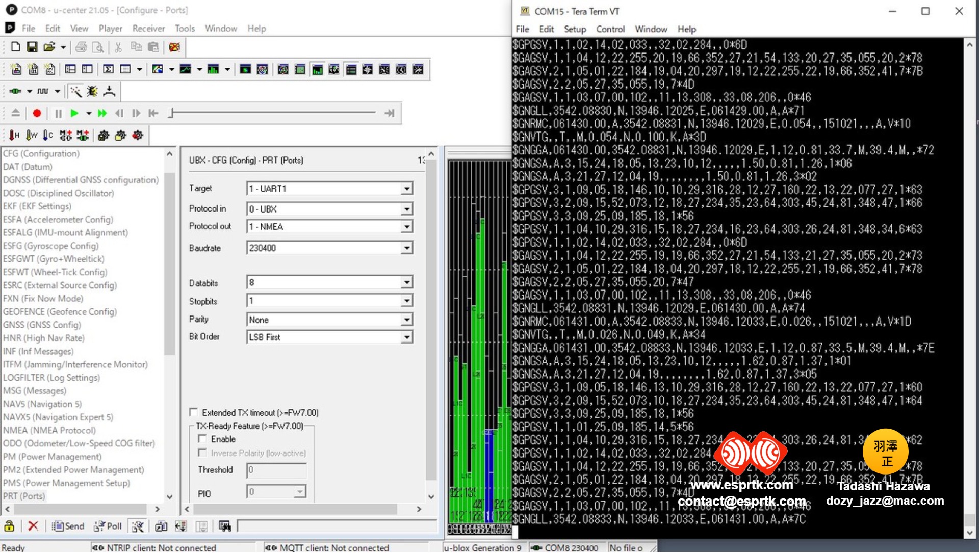Click the lock icon in bottom toolbar
This screenshot has width=980, height=553.
click(x=9, y=526)
